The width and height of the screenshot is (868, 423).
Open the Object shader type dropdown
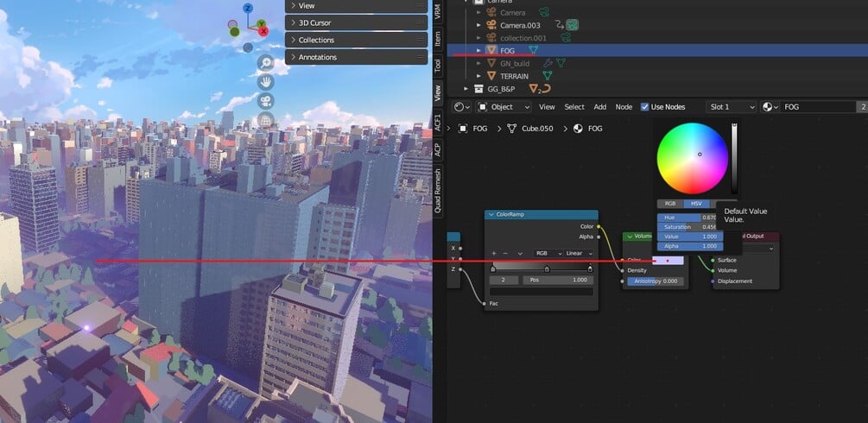(504, 107)
